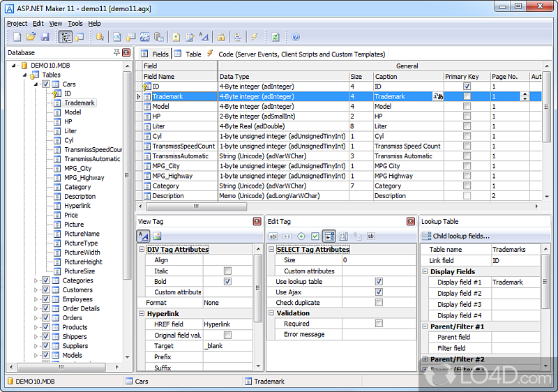Click the lightning bolt Generate icon
The image size is (558, 392).
coord(255,37)
